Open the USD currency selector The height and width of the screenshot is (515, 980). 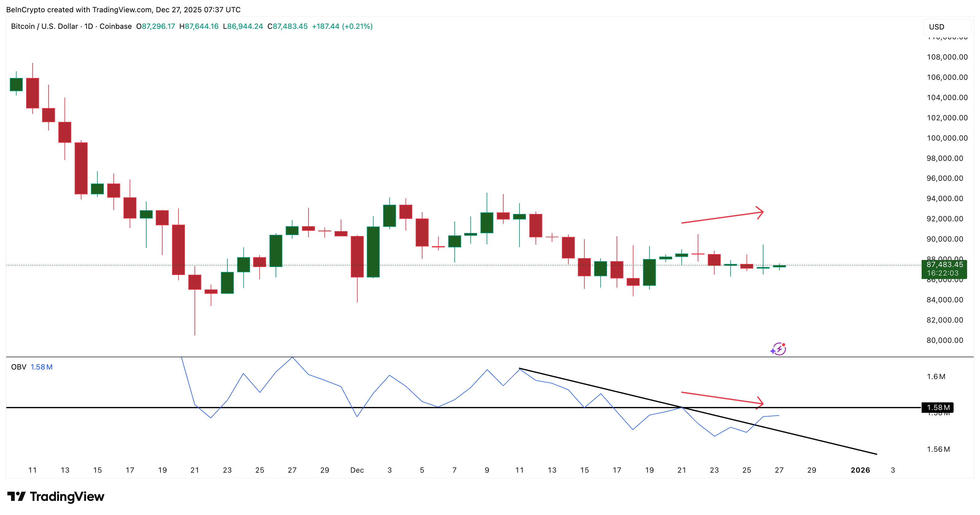[936, 27]
